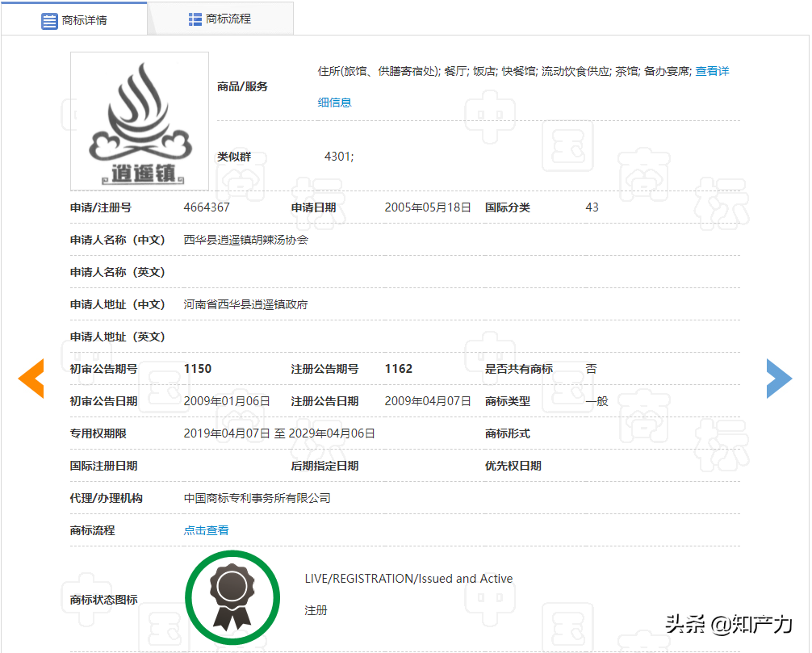Go to previous trademark with orange arrow
The width and height of the screenshot is (812, 653).
tap(31, 379)
